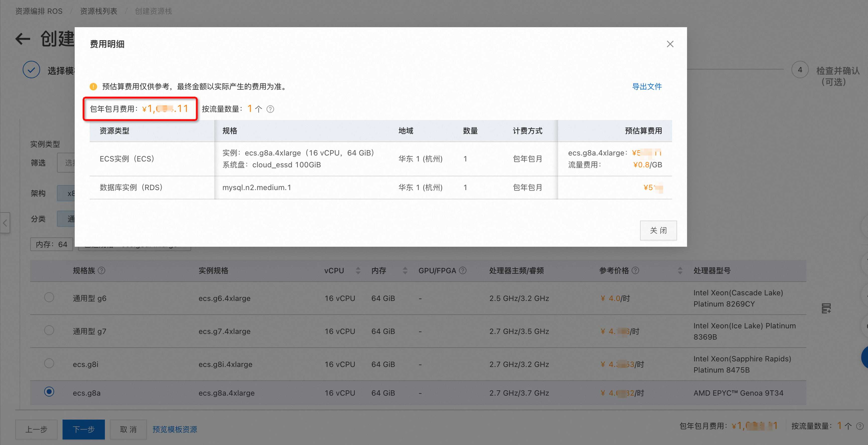Click help icon at bottom-right 按流量数量
The height and width of the screenshot is (445, 868).
[860, 426]
